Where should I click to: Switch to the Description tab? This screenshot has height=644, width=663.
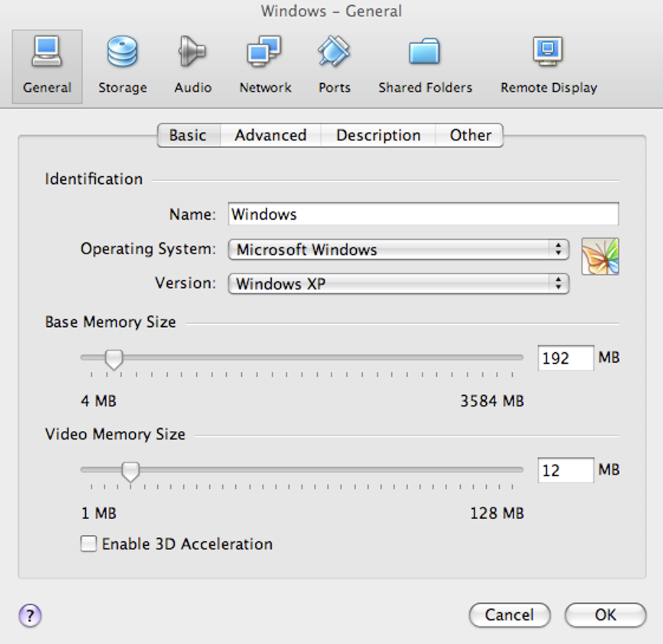[378, 135]
